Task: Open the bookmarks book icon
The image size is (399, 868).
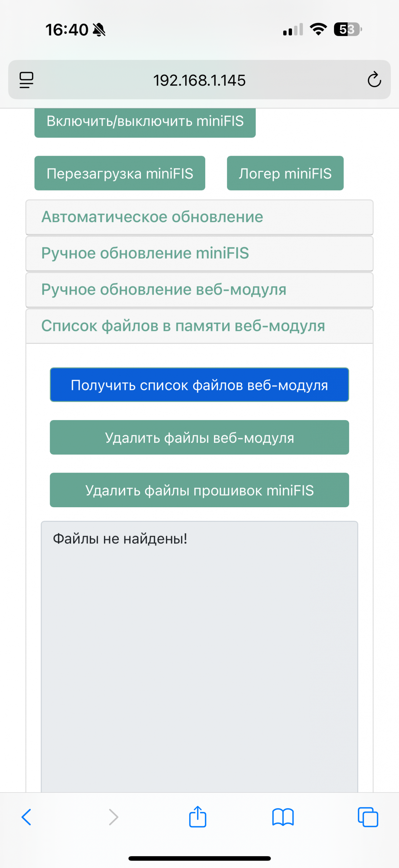Action: click(x=283, y=817)
